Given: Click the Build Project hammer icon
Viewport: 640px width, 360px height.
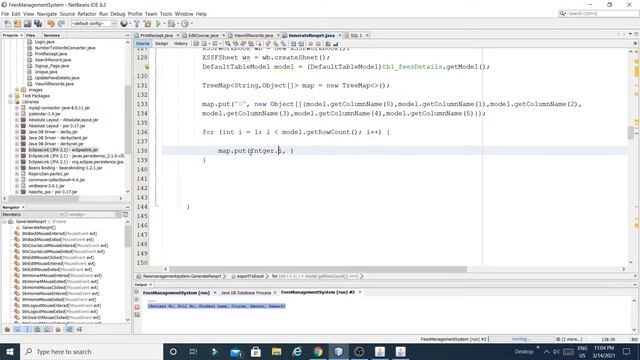Looking at the screenshot, I should click(137, 24).
